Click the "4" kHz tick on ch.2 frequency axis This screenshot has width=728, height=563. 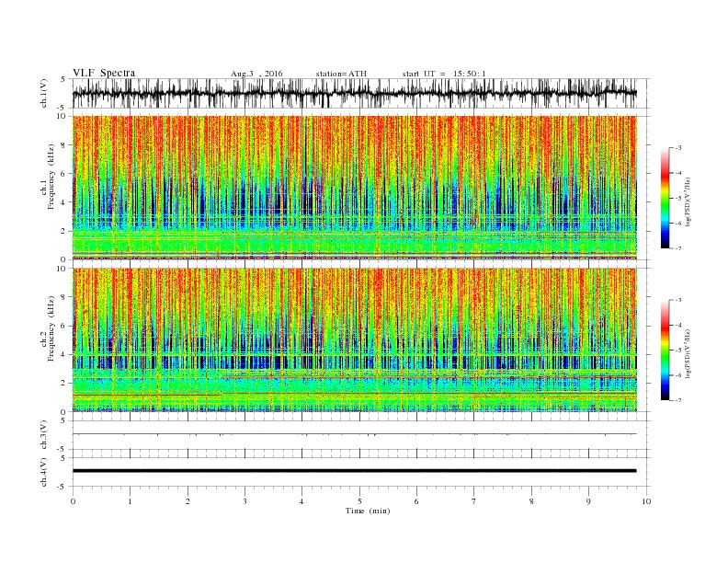[x=64, y=355]
